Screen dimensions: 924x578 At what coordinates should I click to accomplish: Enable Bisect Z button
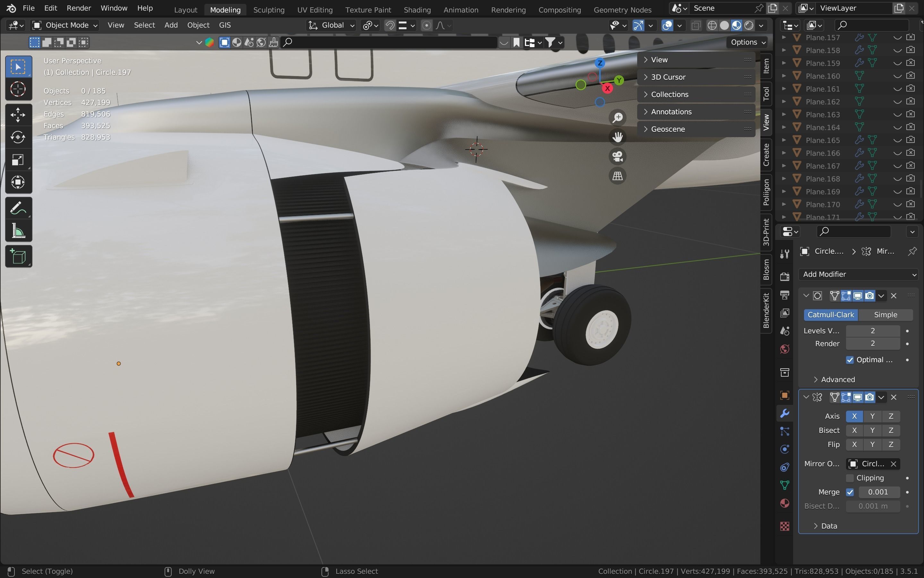point(891,430)
